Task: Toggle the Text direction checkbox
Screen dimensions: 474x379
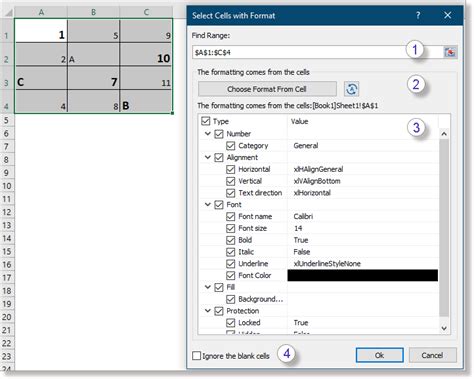Action: pos(230,193)
